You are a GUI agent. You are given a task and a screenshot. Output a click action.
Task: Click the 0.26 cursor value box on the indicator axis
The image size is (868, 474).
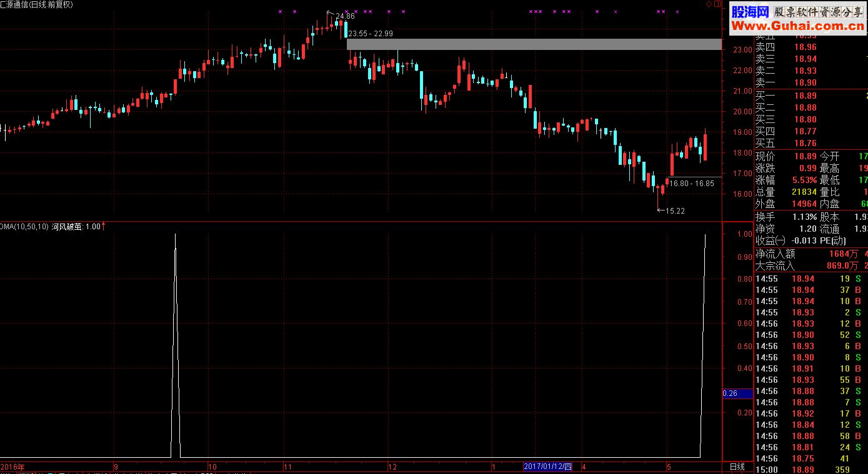[737, 393]
